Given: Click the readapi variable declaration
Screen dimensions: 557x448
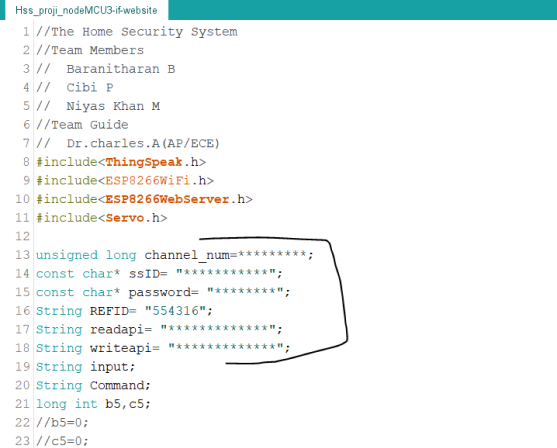Looking at the screenshot, I should click(159, 329).
